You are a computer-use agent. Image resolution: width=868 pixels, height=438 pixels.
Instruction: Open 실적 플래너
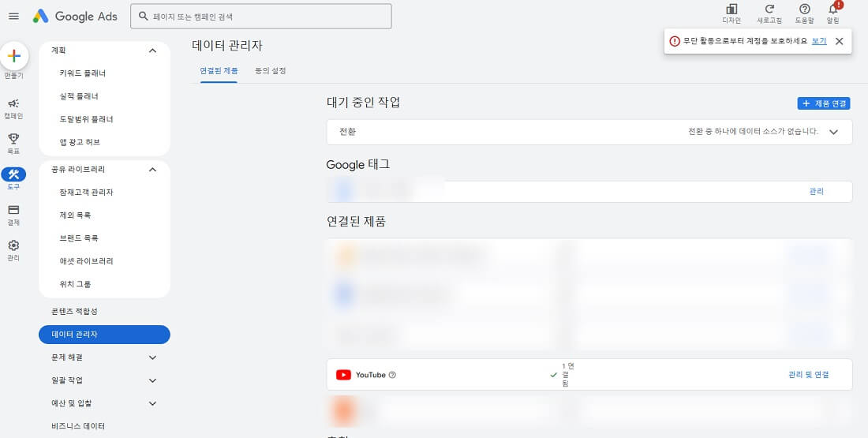tap(79, 96)
